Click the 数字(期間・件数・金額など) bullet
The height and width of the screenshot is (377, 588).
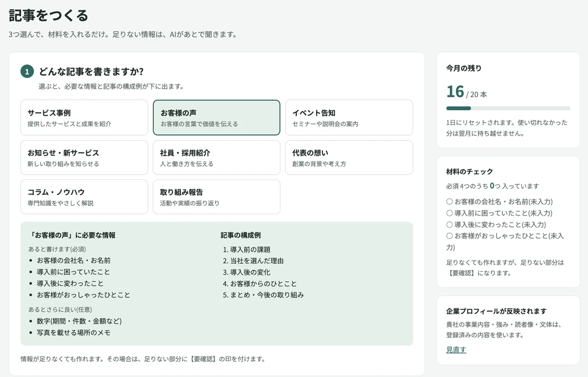(79, 321)
